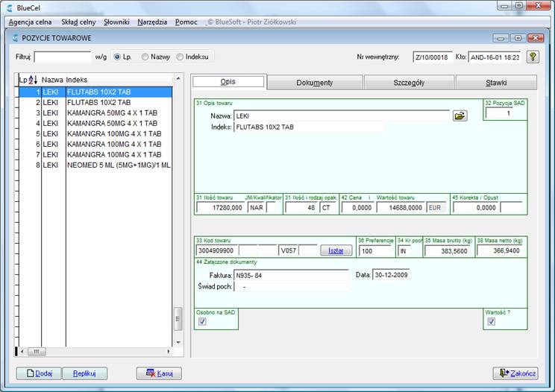555x392 pixels.
Task: Click the yellow help key icon
Action: [x=533, y=57]
